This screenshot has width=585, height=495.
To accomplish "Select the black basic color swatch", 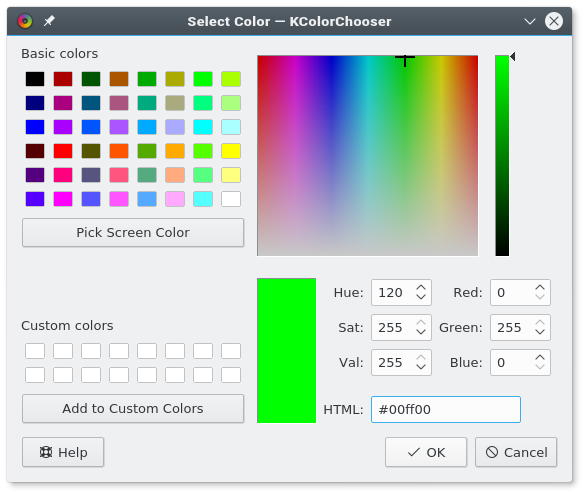I will pyautogui.click(x=35, y=79).
